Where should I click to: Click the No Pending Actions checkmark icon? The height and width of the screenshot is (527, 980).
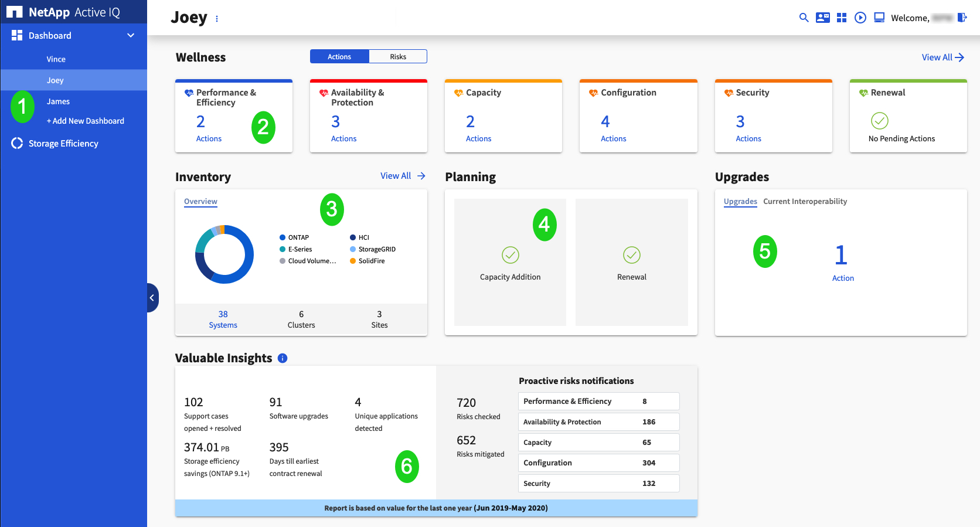[x=880, y=121]
